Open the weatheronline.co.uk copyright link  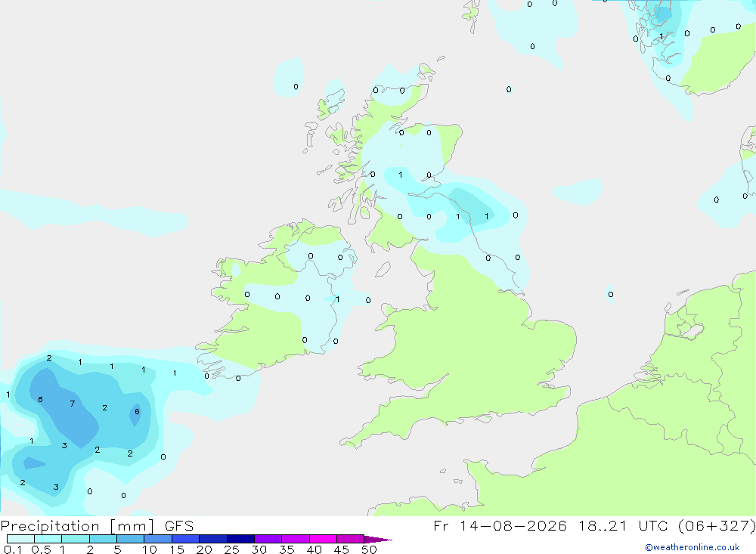[692, 547]
